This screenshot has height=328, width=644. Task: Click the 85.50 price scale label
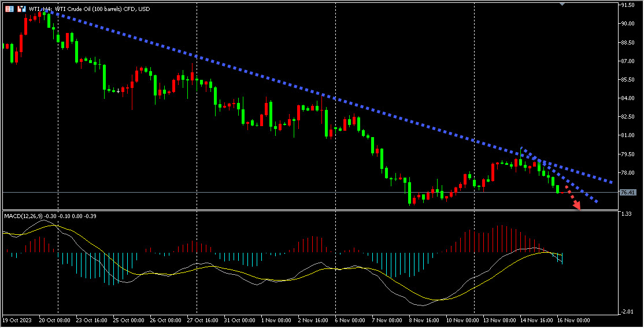coord(628,79)
